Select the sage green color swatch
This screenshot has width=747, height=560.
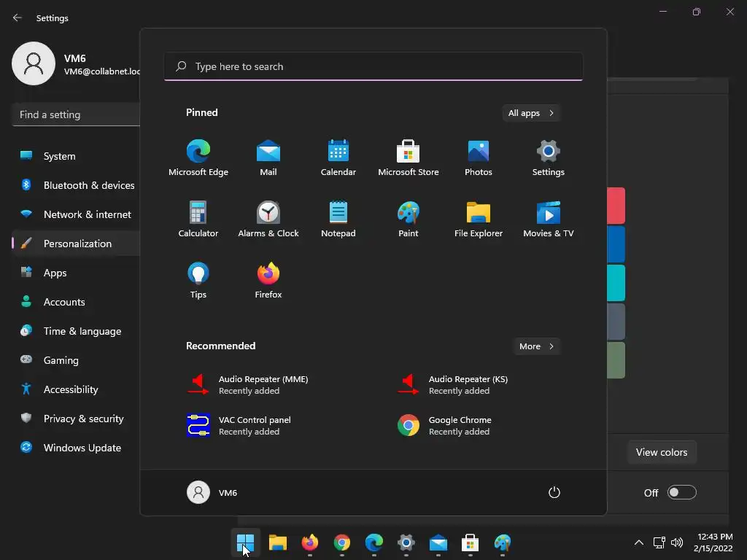pyautogui.click(x=616, y=360)
